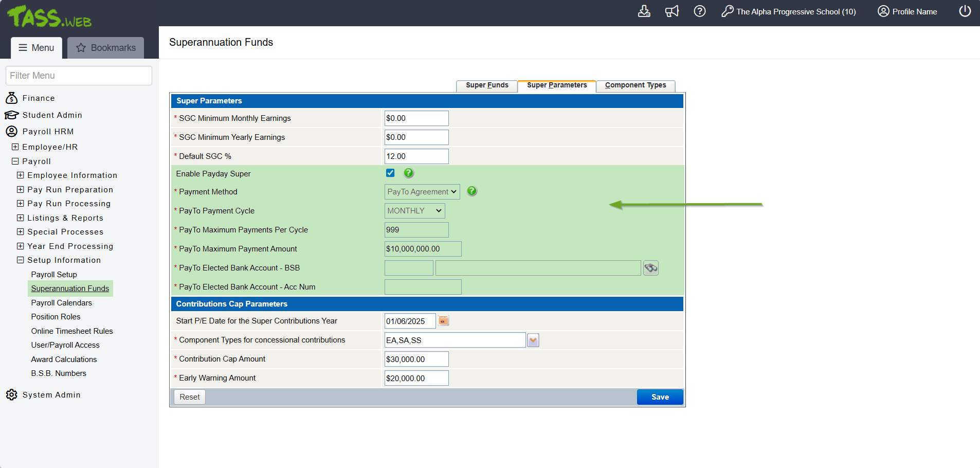Open the System Admin gear icon
The height and width of the screenshot is (468, 980).
pyautogui.click(x=12, y=394)
